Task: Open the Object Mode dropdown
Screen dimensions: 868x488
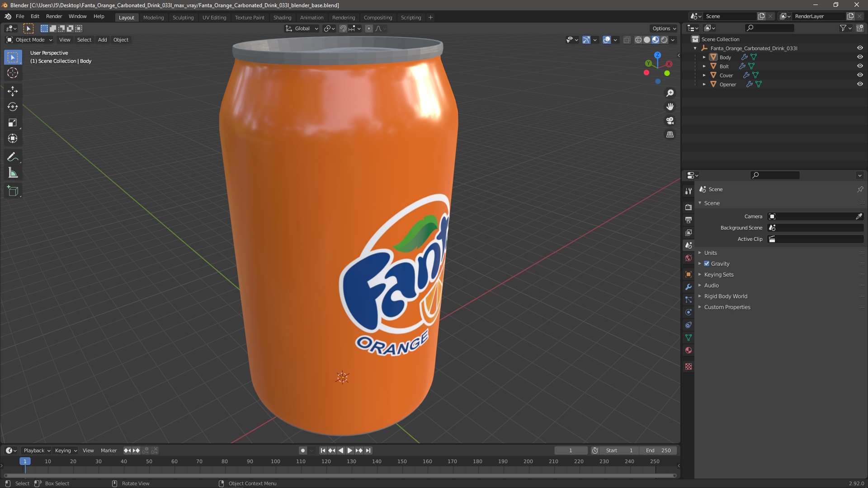Action: pos(29,40)
